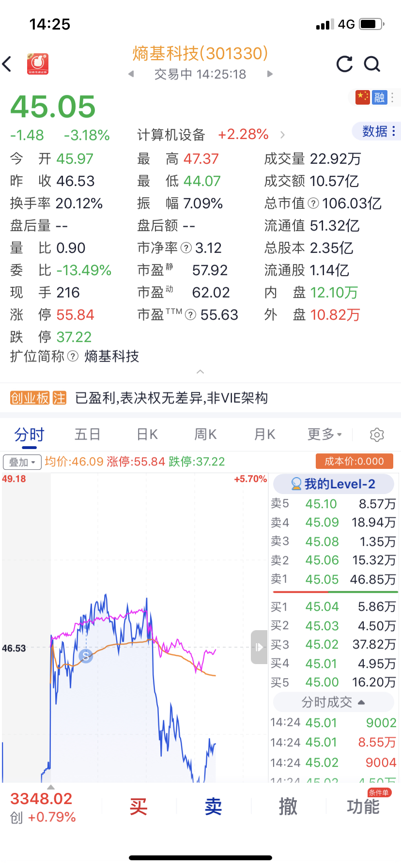This screenshot has width=401, height=868.
Task: Show help for 市净率
Action: pos(186,248)
